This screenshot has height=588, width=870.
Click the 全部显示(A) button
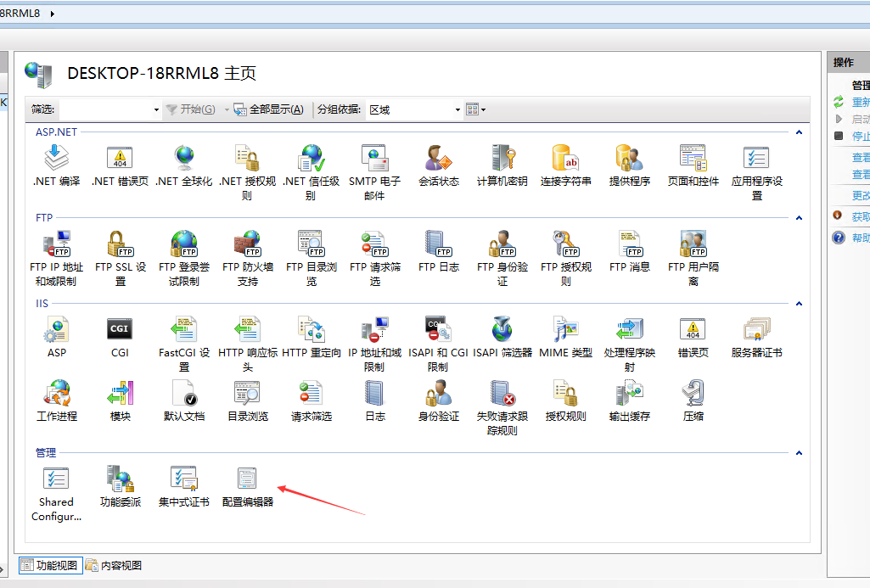click(270, 109)
